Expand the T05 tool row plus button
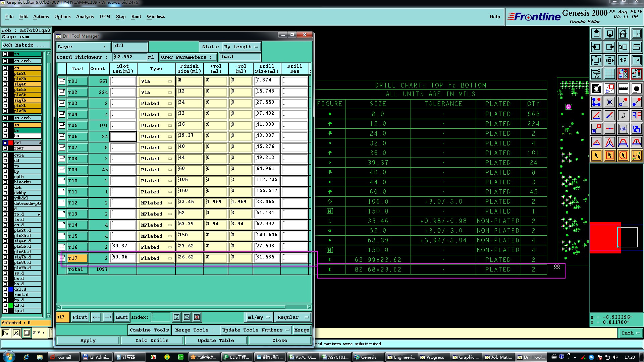Screen dimensions: 644x362 pyautogui.click(x=62, y=125)
